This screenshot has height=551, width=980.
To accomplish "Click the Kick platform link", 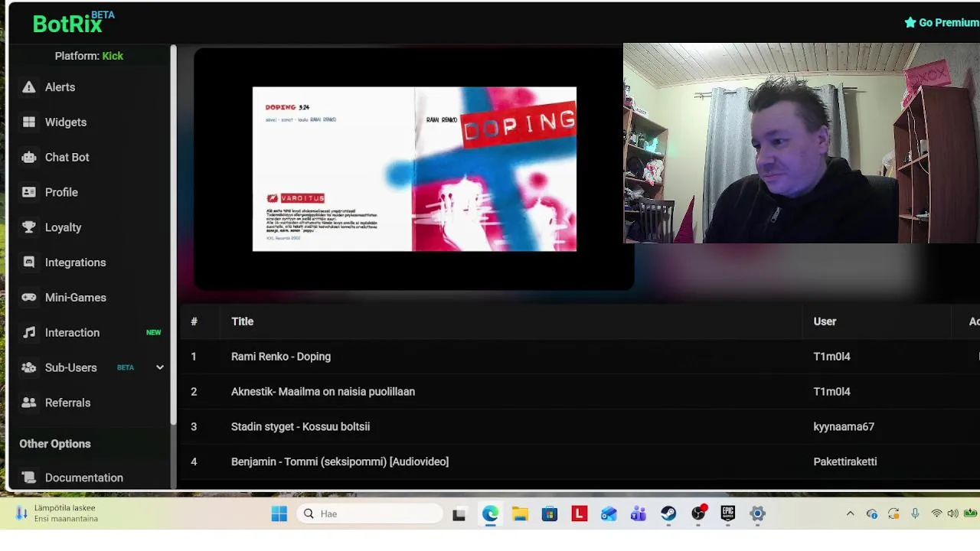I will pyautogui.click(x=113, y=56).
